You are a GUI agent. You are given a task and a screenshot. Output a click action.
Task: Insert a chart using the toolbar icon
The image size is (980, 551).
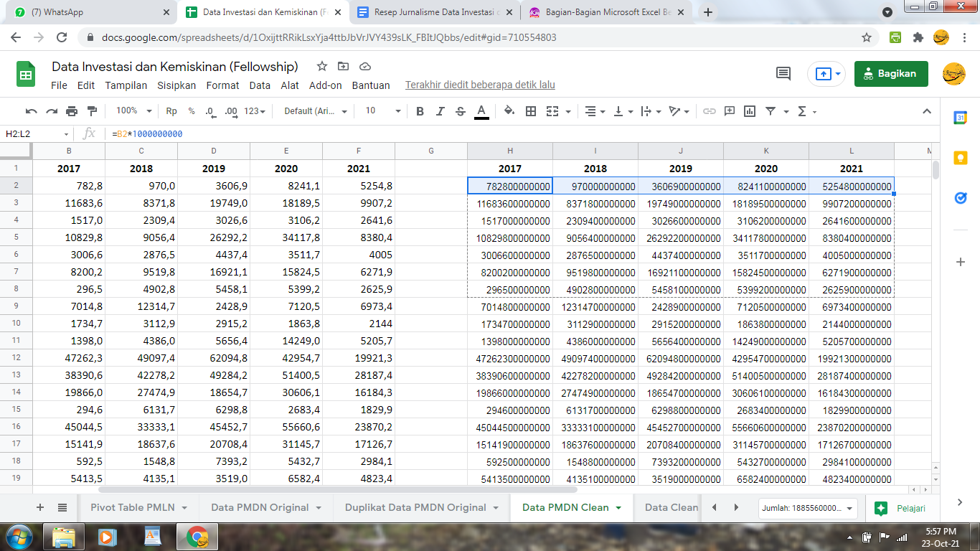750,111
